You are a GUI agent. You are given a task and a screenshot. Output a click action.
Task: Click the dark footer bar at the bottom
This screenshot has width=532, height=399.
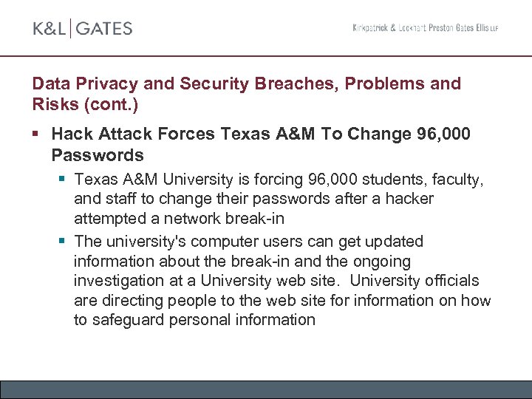tap(266, 389)
